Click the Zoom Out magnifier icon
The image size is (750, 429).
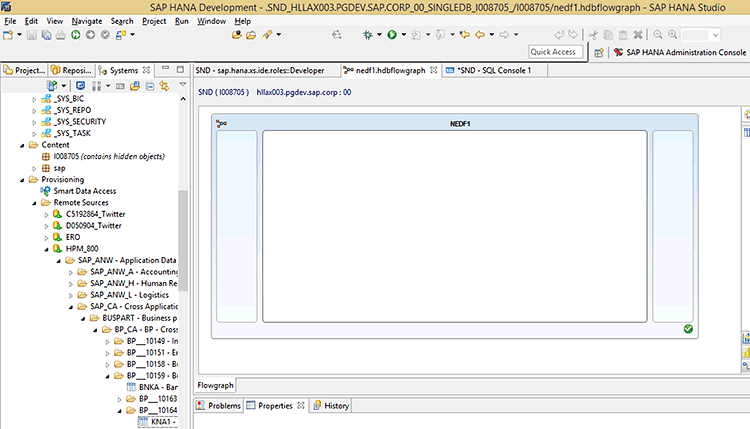(x=658, y=35)
